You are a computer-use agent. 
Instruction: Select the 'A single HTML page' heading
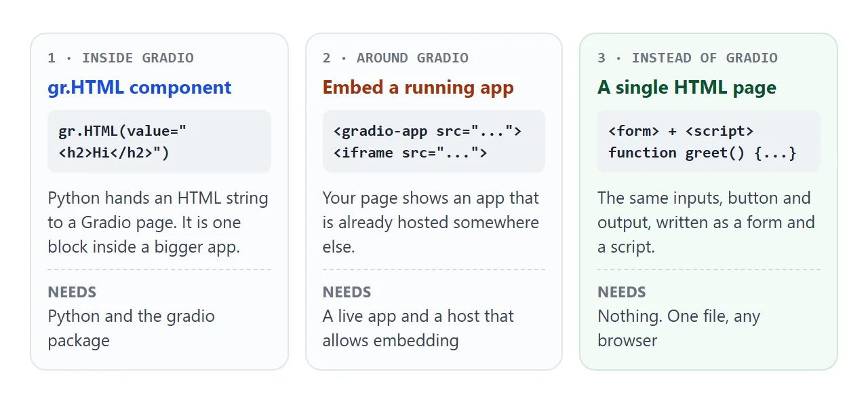(687, 88)
